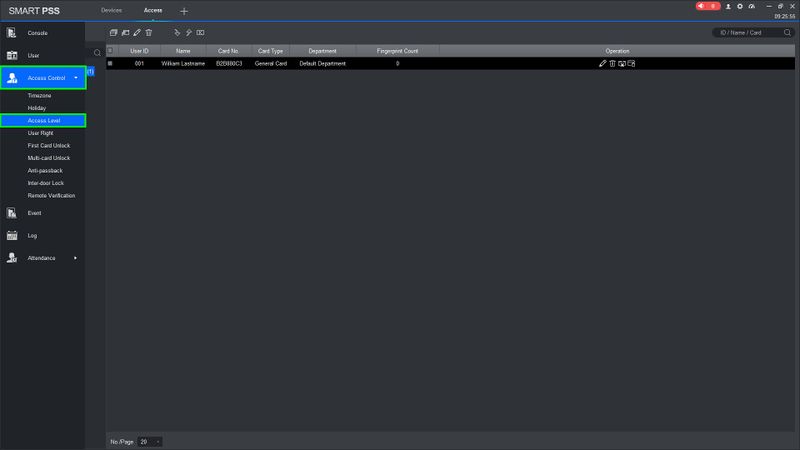
Task: Sort by User ID column header
Action: (139, 51)
